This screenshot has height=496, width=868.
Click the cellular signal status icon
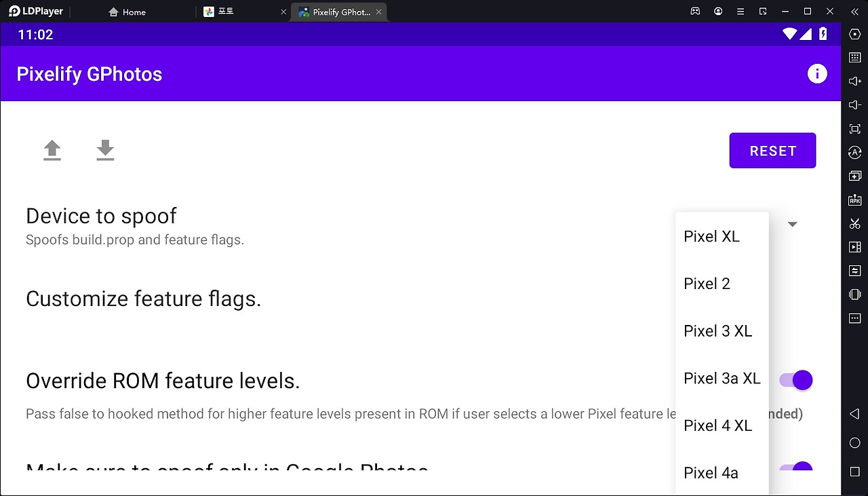click(x=806, y=34)
